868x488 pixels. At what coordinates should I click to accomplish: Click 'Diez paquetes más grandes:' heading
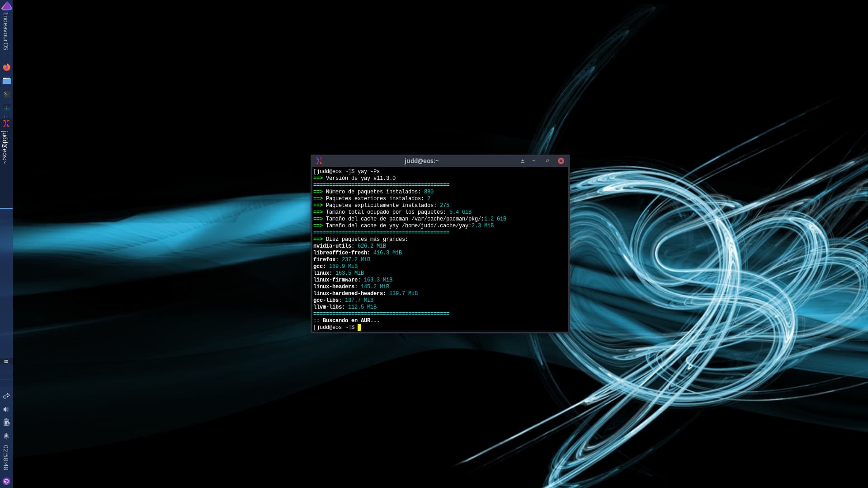pyautogui.click(x=361, y=239)
